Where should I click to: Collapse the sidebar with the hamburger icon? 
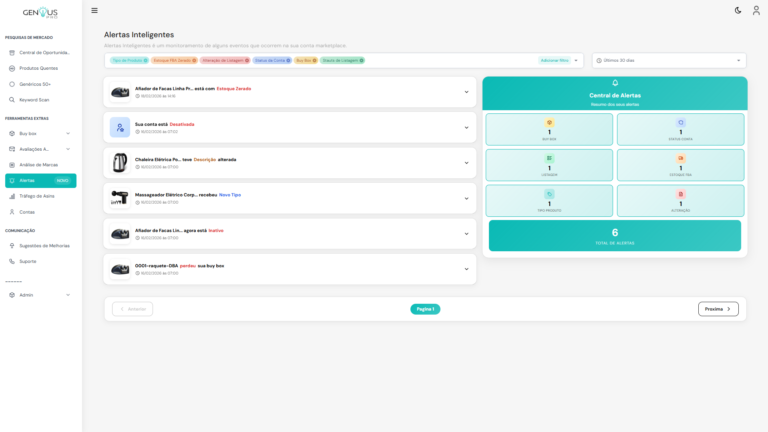tap(94, 10)
